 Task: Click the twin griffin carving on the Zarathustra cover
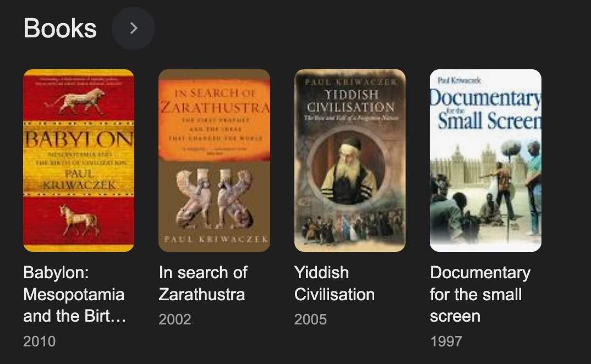point(214,198)
